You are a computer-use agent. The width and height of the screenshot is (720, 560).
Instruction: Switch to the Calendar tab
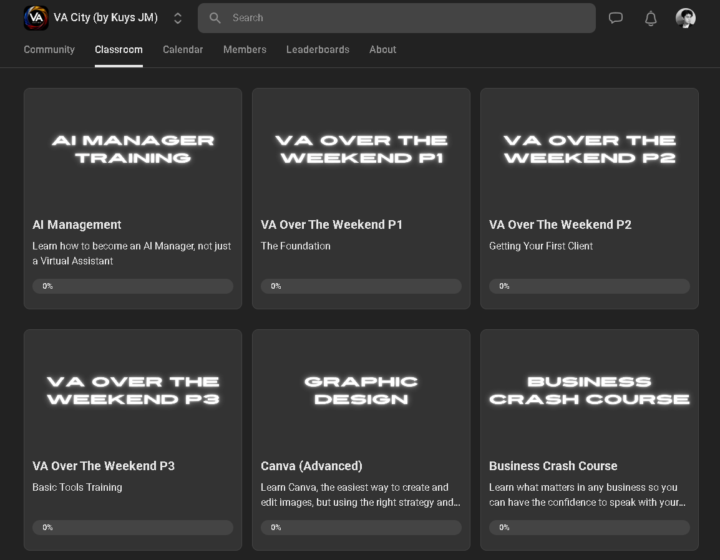pos(183,50)
